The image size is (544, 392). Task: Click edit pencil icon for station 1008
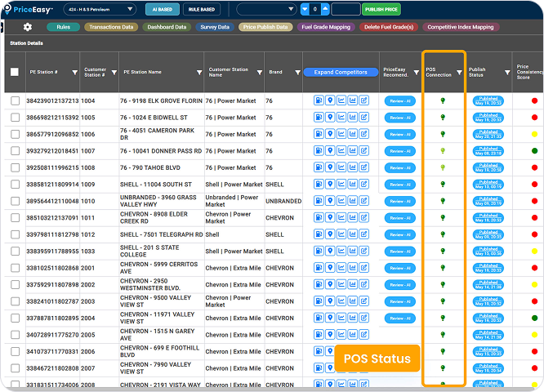point(363,167)
